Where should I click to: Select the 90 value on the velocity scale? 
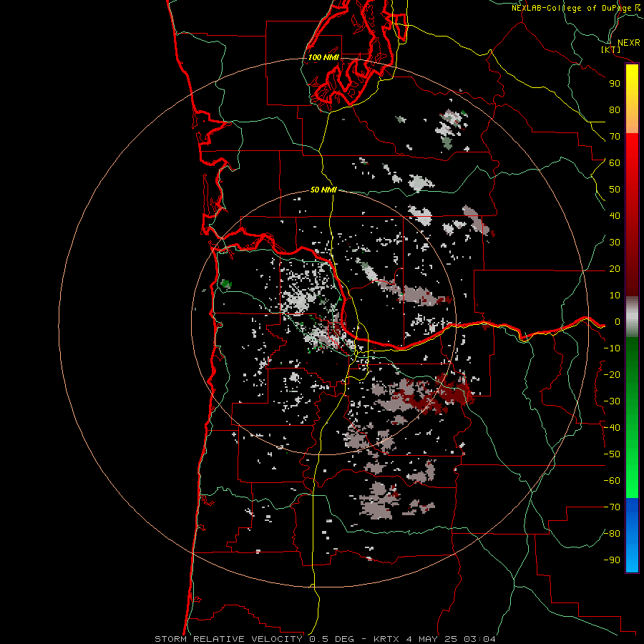[615, 84]
